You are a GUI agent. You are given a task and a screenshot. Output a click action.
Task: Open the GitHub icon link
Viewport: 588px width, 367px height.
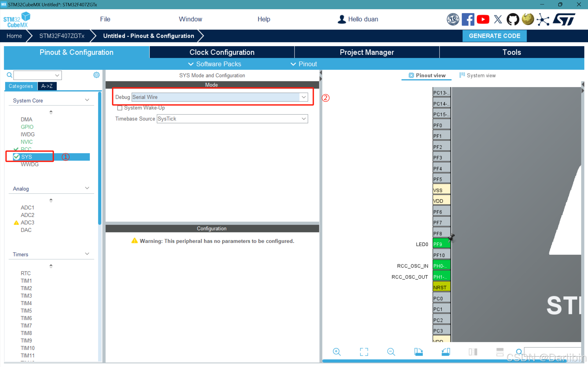coord(512,19)
